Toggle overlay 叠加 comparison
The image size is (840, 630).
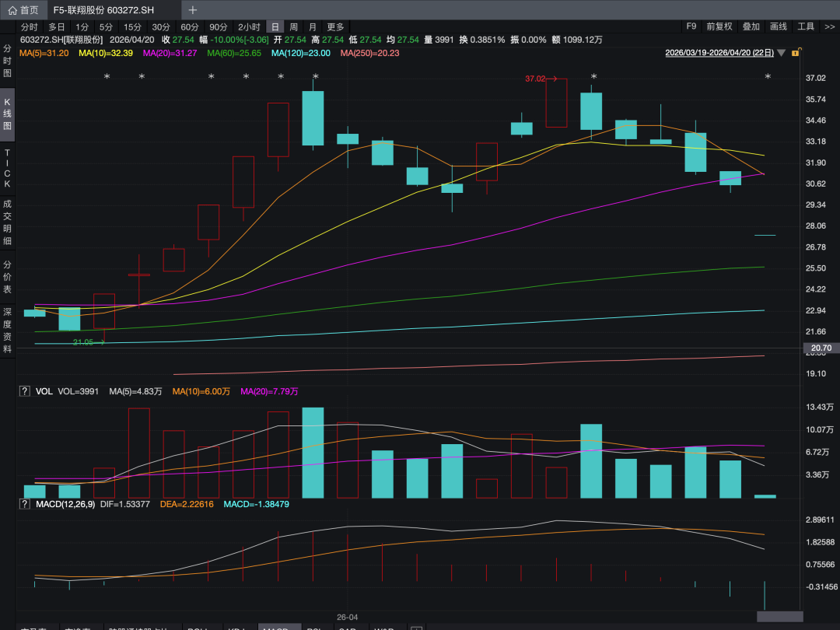pos(751,26)
